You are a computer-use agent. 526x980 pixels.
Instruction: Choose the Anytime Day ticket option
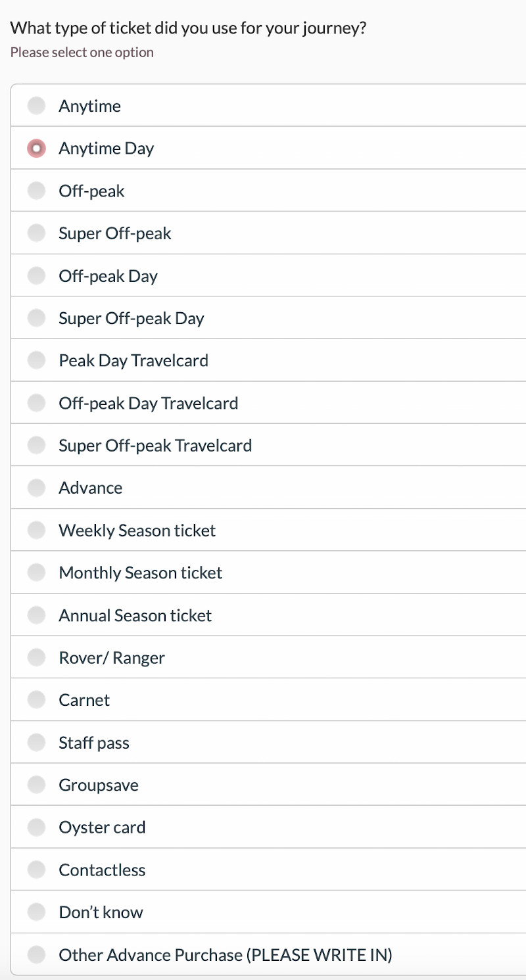[x=37, y=149]
